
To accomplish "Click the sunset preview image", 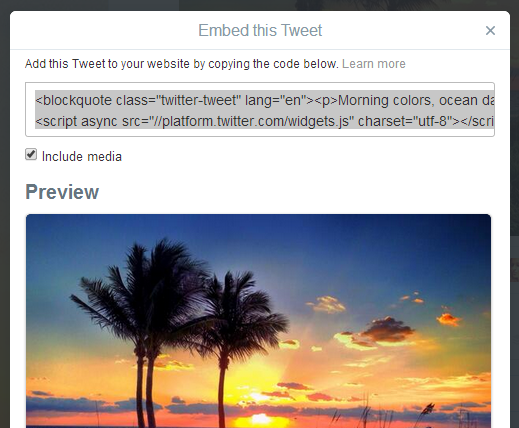I will pos(258,321).
